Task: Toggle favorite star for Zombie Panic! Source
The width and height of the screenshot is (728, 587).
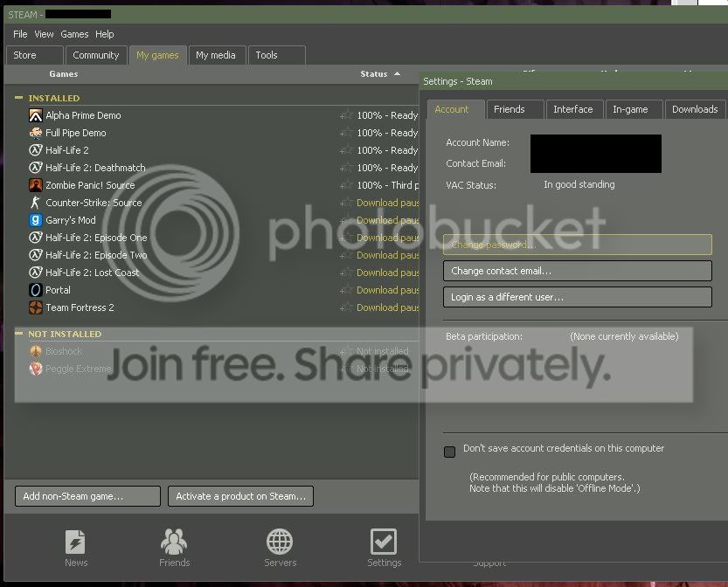Action: click(346, 185)
